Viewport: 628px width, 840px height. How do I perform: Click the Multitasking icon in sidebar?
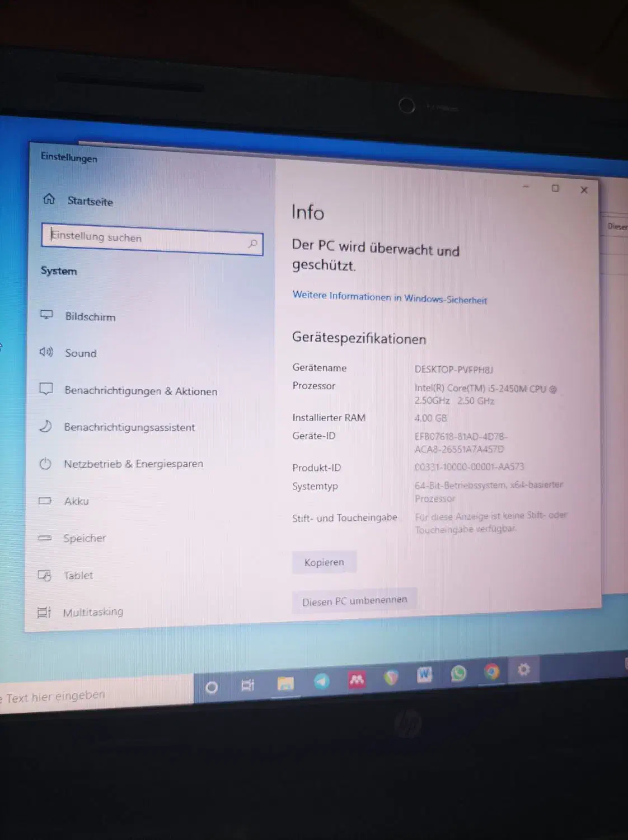click(44, 612)
